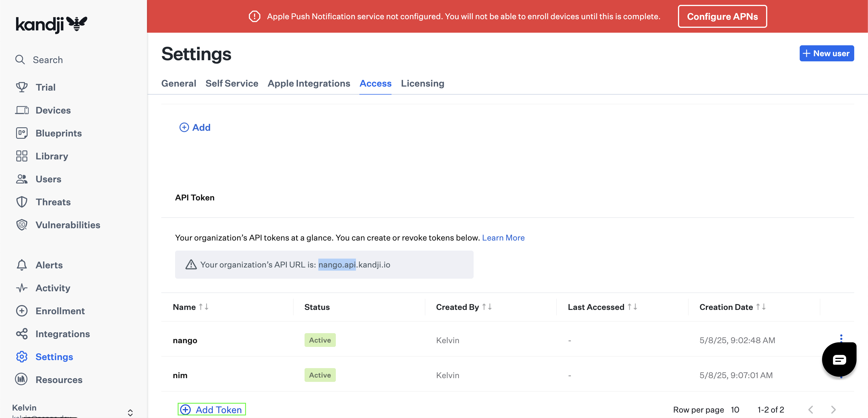Expand the Kelvin account switcher
Image resolution: width=868 pixels, height=418 pixels.
tap(130, 412)
